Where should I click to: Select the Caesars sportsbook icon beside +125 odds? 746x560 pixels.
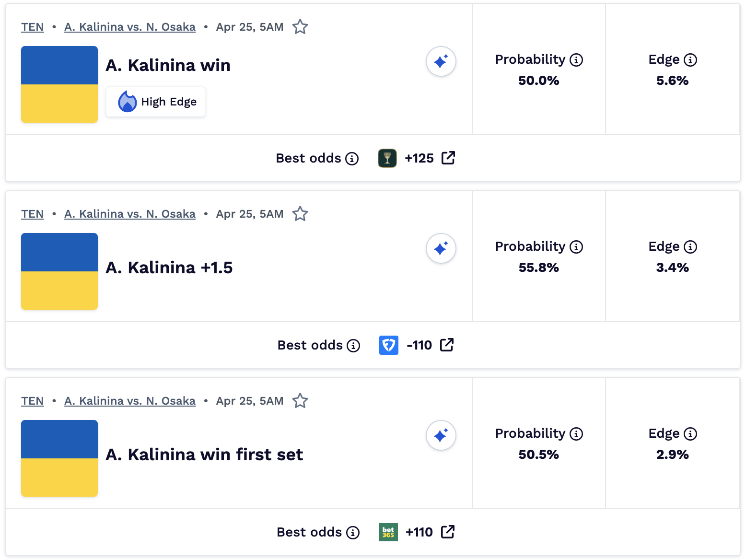pos(386,158)
